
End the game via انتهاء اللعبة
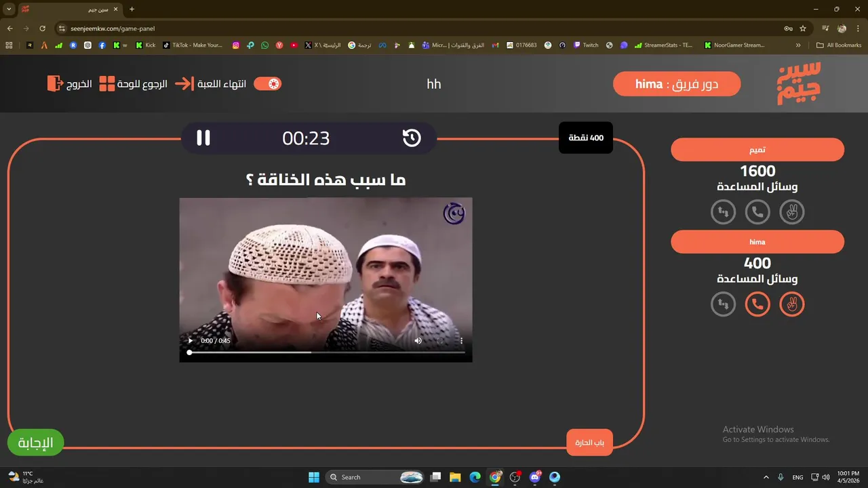pos(212,84)
